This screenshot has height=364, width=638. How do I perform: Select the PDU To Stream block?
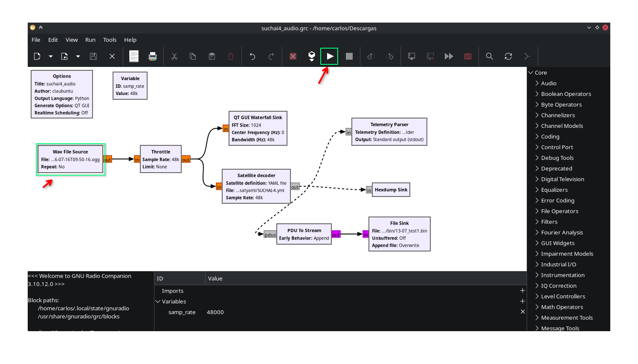tap(304, 234)
